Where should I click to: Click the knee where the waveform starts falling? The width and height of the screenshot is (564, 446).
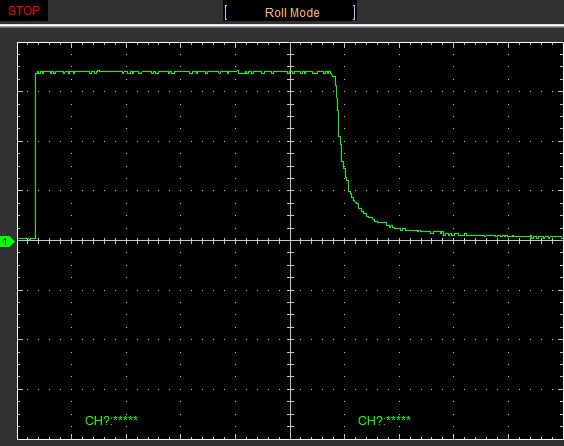pos(333,75)
